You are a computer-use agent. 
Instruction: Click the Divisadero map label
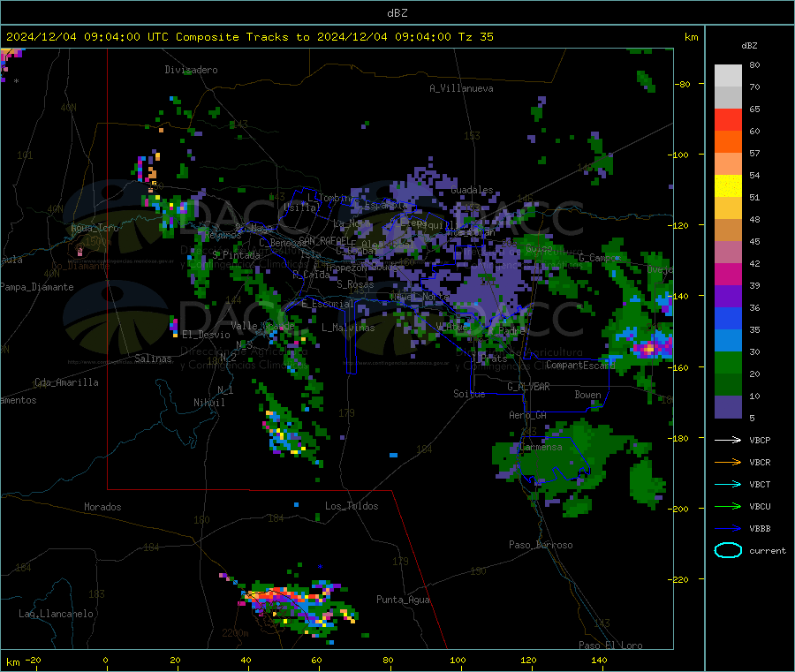click(x=191, y=70)
